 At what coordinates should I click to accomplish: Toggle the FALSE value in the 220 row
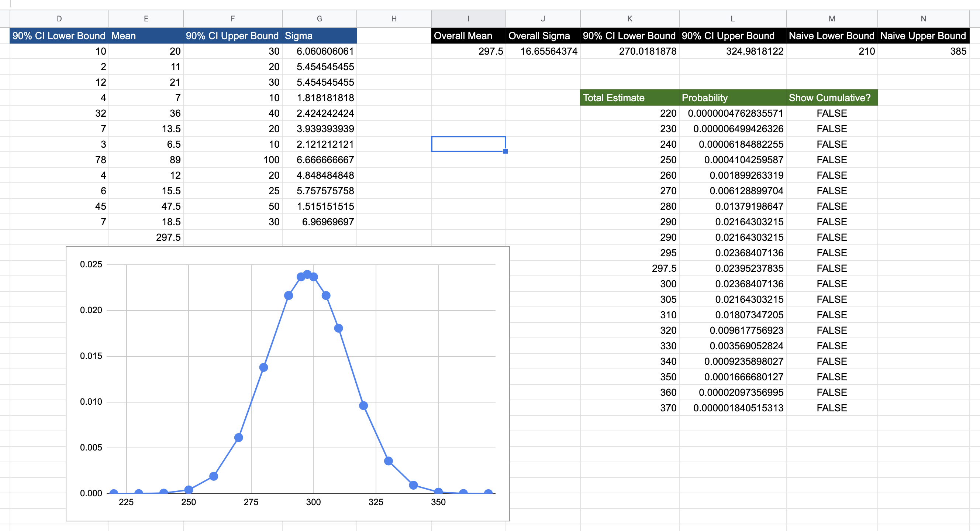832,113
